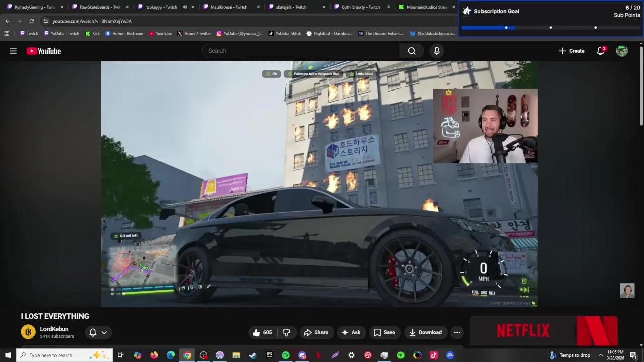
Task: Like the video with thumbs up
Action: [x=262, y=332]
